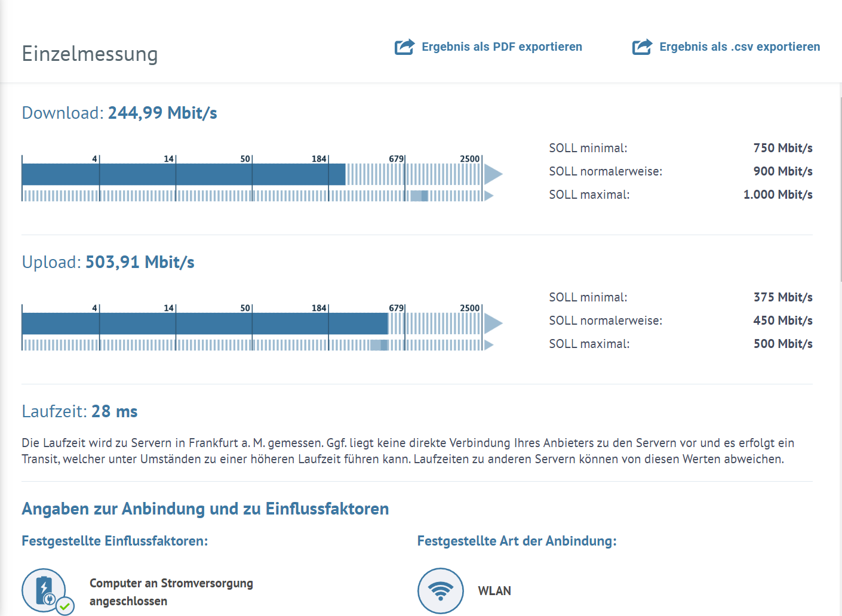The width and height of the screenshot is (842, 616).
Task: Select Download SOLL normalerweise '900 Mbit/s'
Action: click(x=783, y=171)
